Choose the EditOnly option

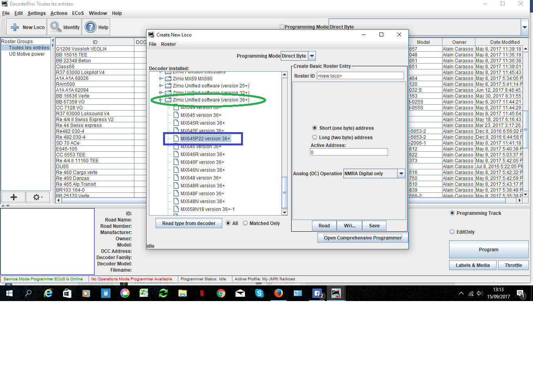(x=452, y=232)
